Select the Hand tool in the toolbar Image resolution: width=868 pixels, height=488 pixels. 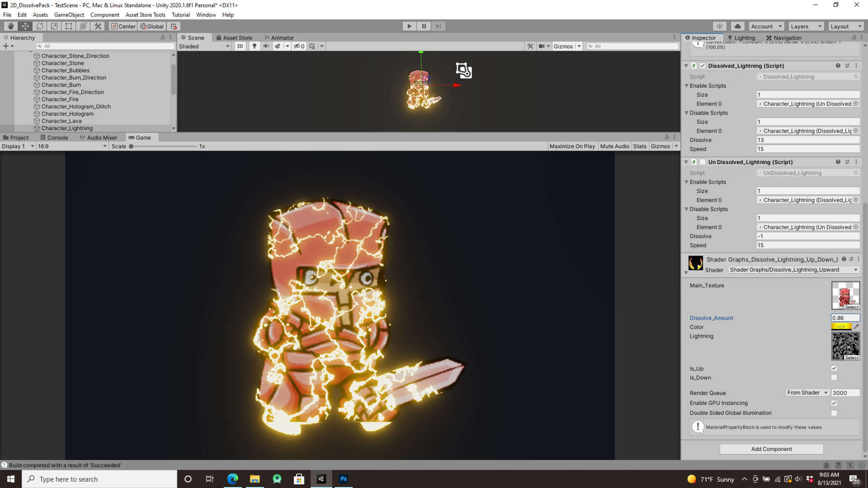coord(10,26)
